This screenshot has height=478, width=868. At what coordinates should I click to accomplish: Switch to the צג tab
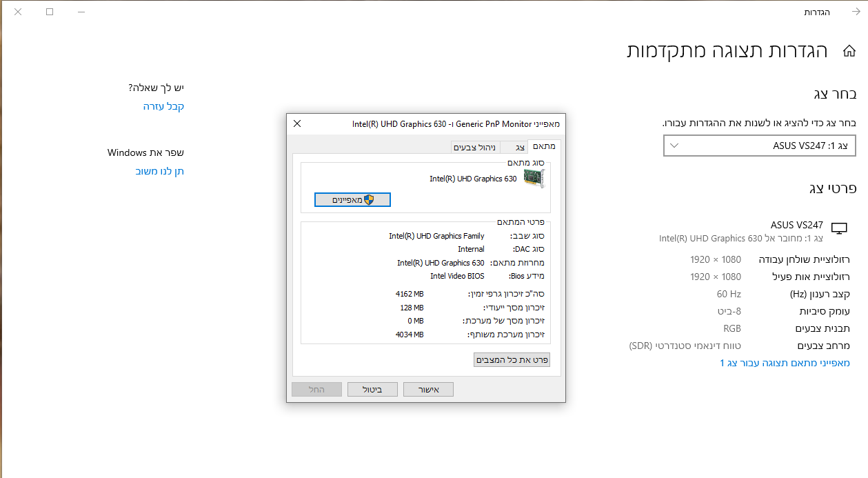tap(514, 148)
